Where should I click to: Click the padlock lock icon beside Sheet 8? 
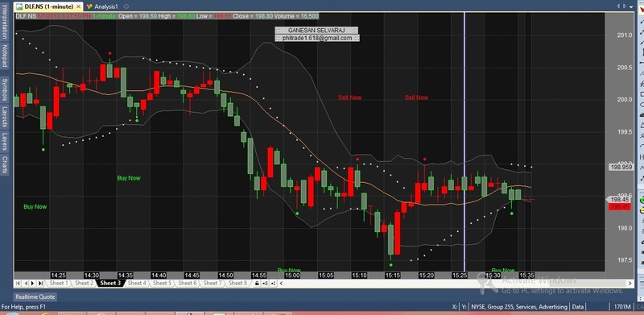pyautogui.click(x=257, y=284)
